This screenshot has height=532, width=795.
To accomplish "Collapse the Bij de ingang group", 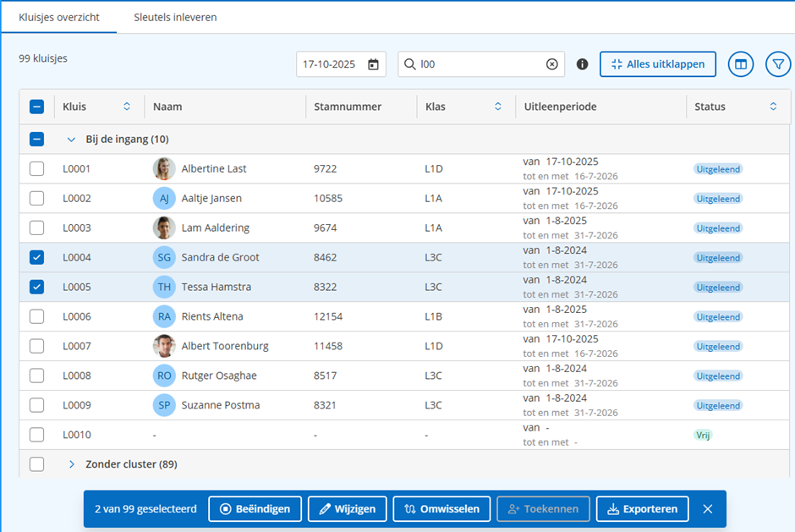I will pos(72,139).
